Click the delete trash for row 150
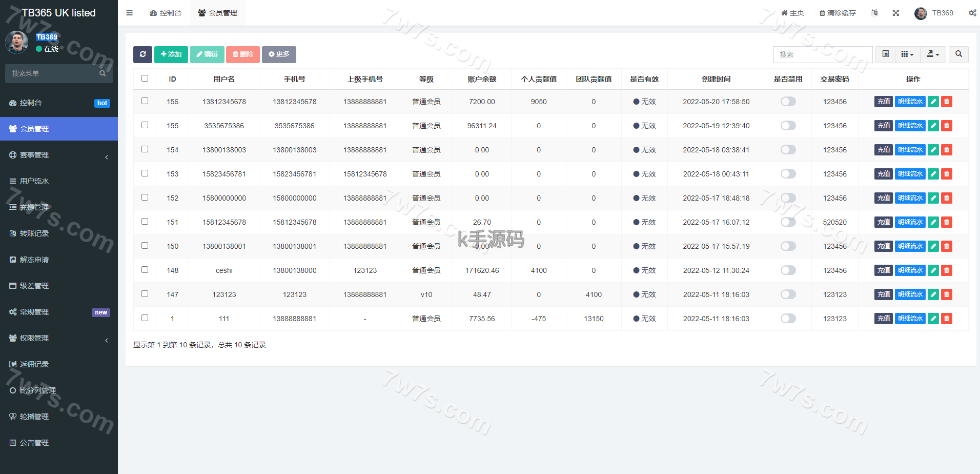This screenshot has height=474, width=980. tap(947, 246)
